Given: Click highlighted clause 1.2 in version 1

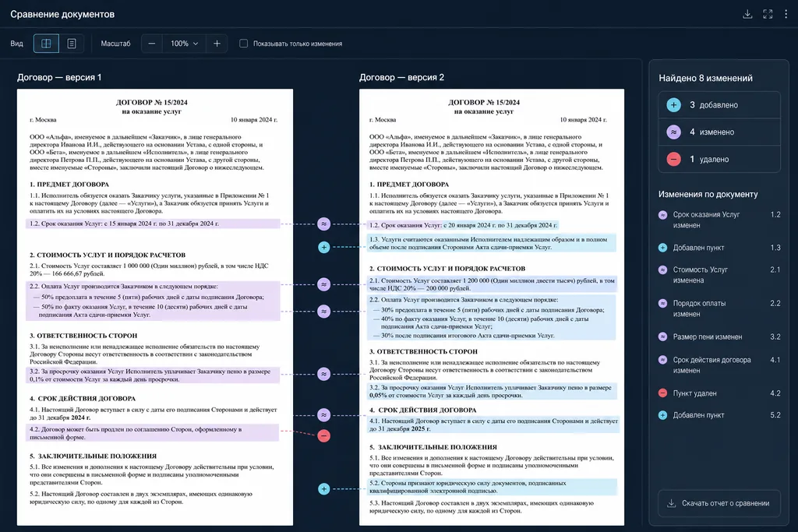Looking at the screenshot, I should coord(153,224).
